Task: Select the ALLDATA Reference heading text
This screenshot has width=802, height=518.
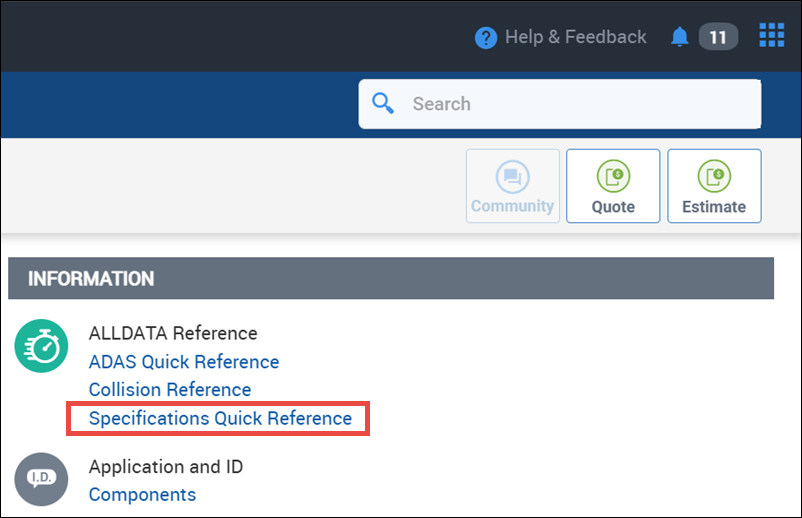Action: click(173, 333)
